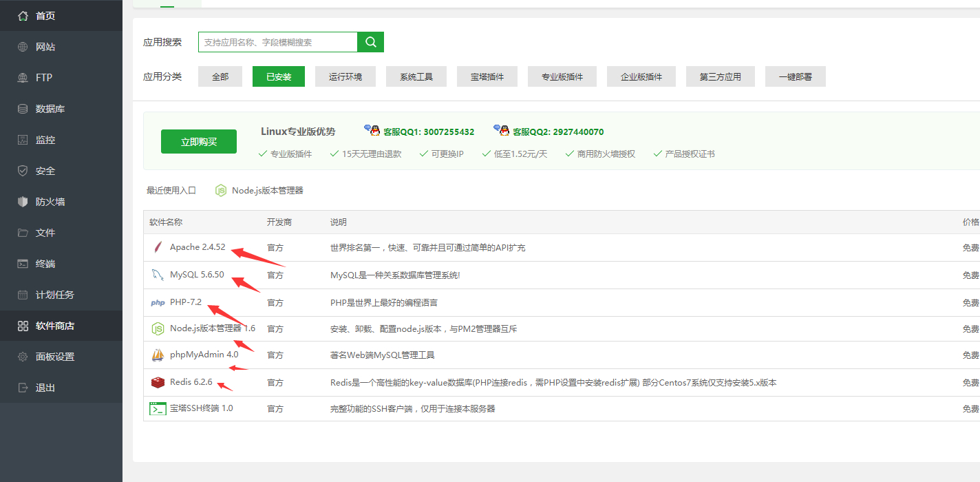
Task: Open 防火墙 in the sidebar
Action: click(x=50, y=202)
